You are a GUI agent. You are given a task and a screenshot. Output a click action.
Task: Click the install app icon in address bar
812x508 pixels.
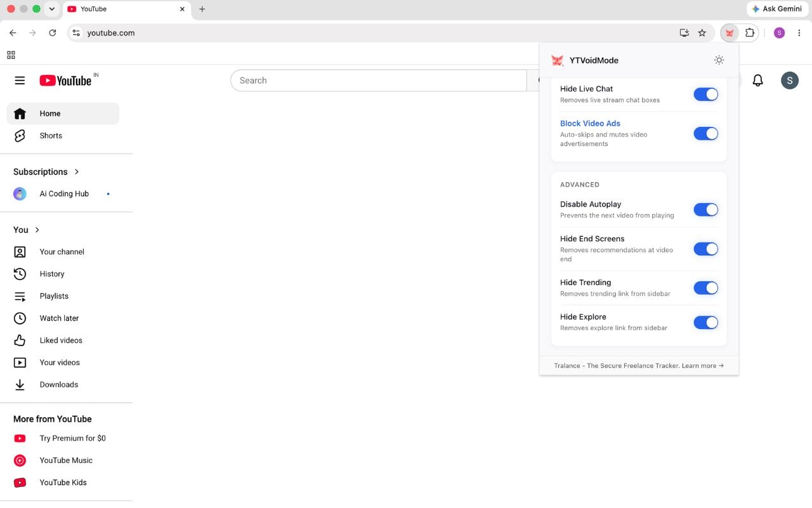click(684, 33)
